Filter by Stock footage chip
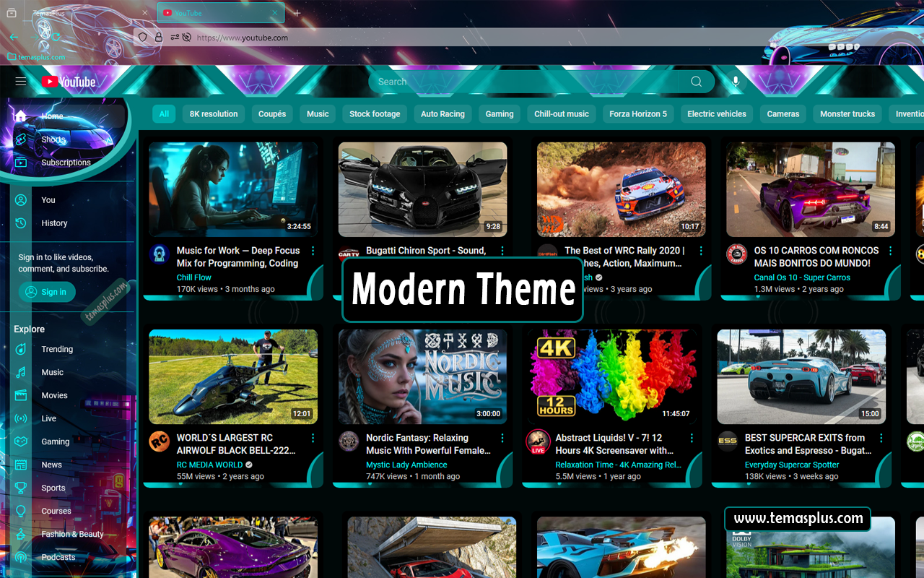Viewport: 924px width, 578px height. tap(375, 113)
